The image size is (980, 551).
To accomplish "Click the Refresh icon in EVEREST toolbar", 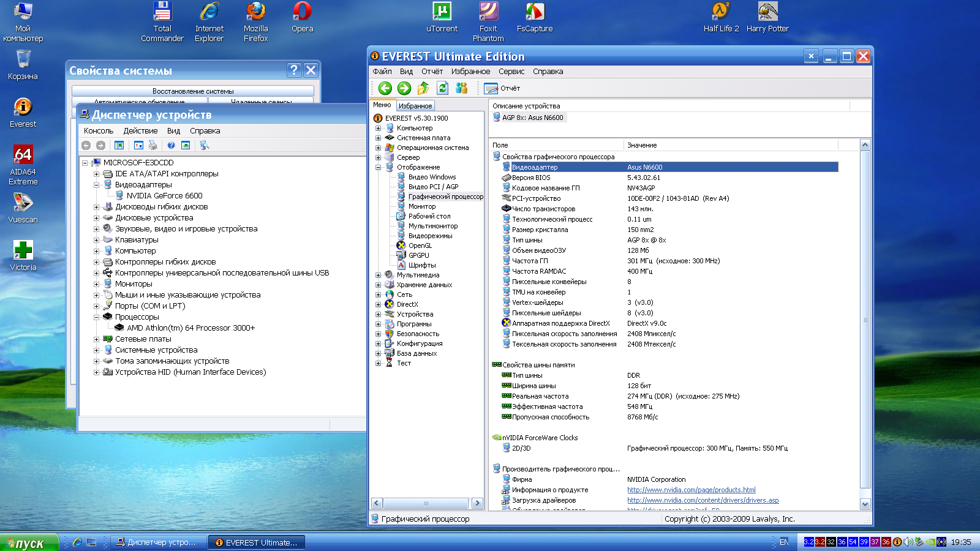I will point(442,88).
